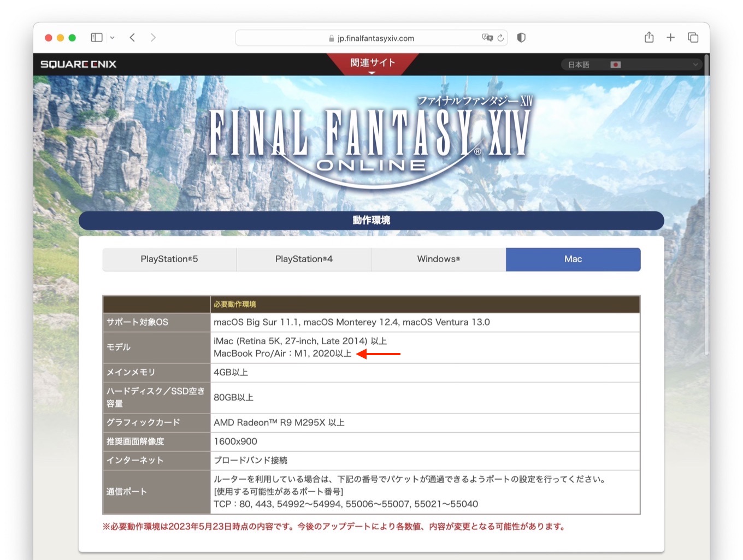Go forward to the next page

[153, 38]
